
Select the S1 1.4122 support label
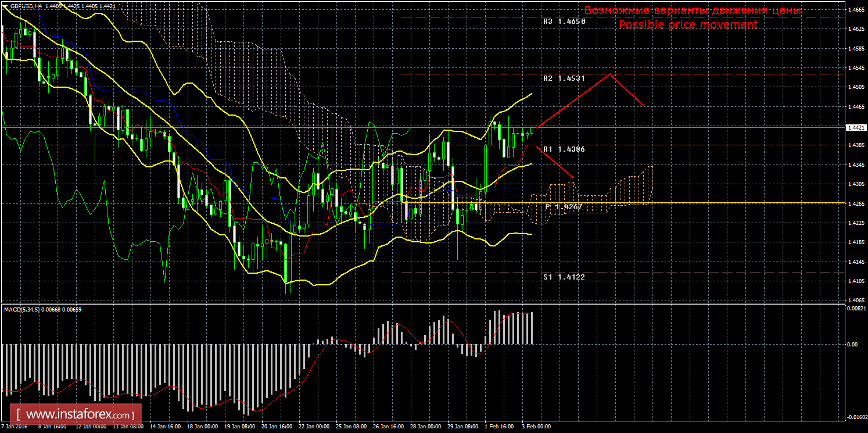coord(564,277)
